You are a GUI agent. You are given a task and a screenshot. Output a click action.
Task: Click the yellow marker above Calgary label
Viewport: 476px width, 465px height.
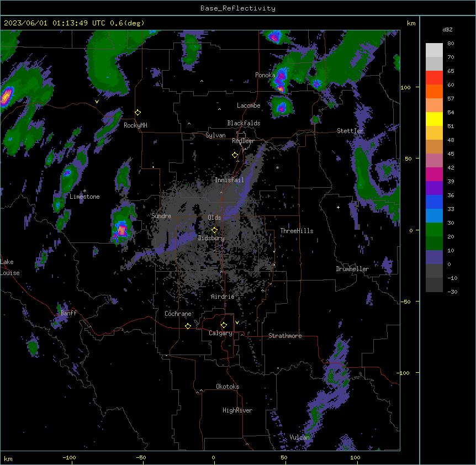tap(224, 325)
